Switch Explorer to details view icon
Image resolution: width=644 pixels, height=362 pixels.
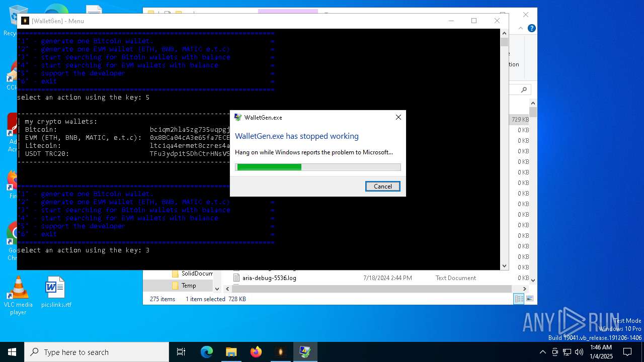point(519,299)
